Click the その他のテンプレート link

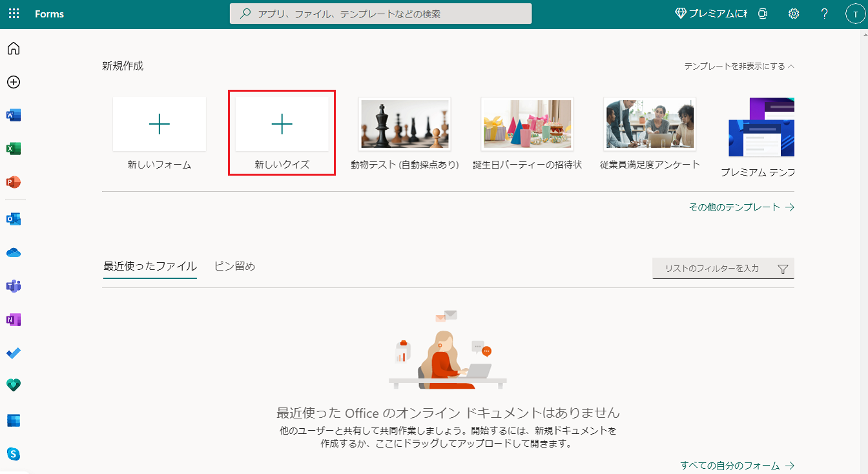pyautogui.click(x=741, y=207)
